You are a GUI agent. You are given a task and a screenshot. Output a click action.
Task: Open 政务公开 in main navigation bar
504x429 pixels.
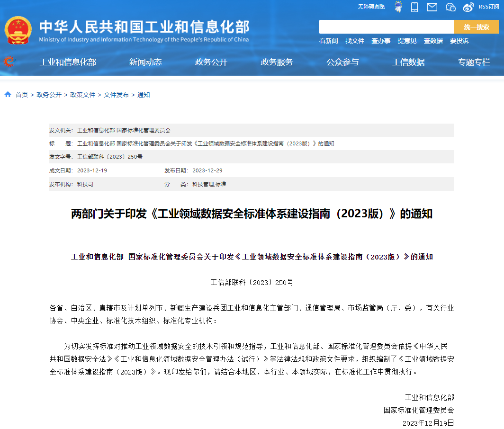tap(211, 62)
